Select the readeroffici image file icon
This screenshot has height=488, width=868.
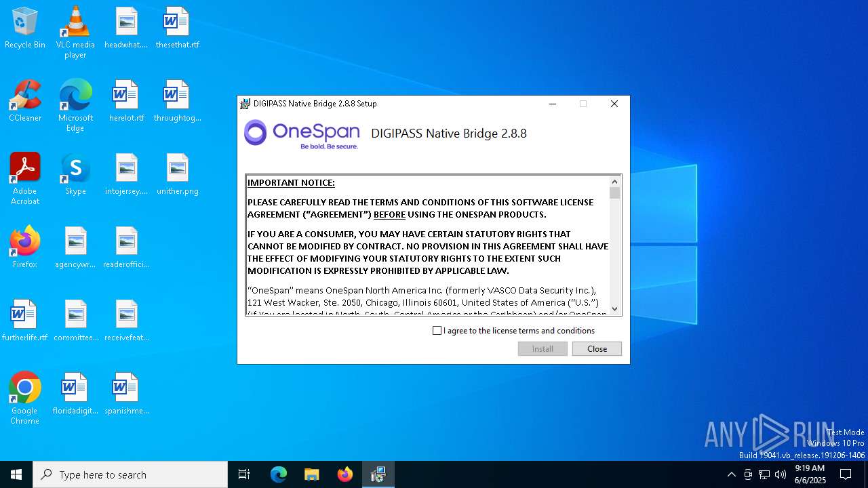coord(126,247)
